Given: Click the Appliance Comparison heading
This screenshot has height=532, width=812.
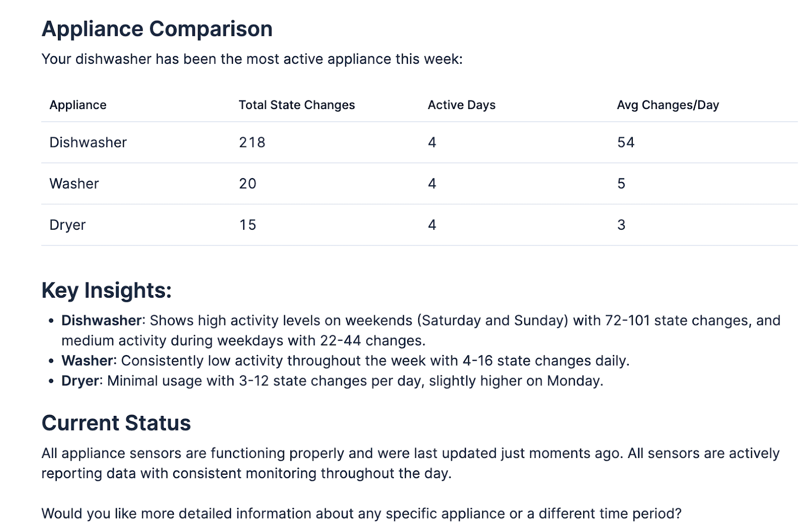Looking at the screenshot, I should click(x=157, y=29).
